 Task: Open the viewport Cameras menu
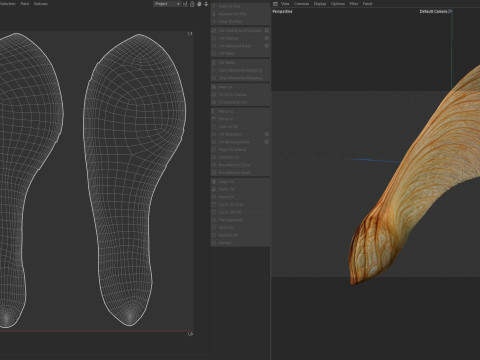[301, 4]
